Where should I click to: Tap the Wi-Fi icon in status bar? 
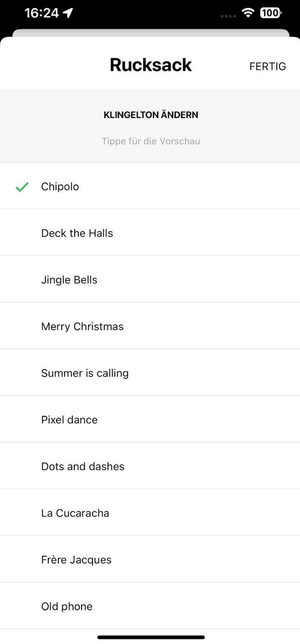[x=248, y=13]
